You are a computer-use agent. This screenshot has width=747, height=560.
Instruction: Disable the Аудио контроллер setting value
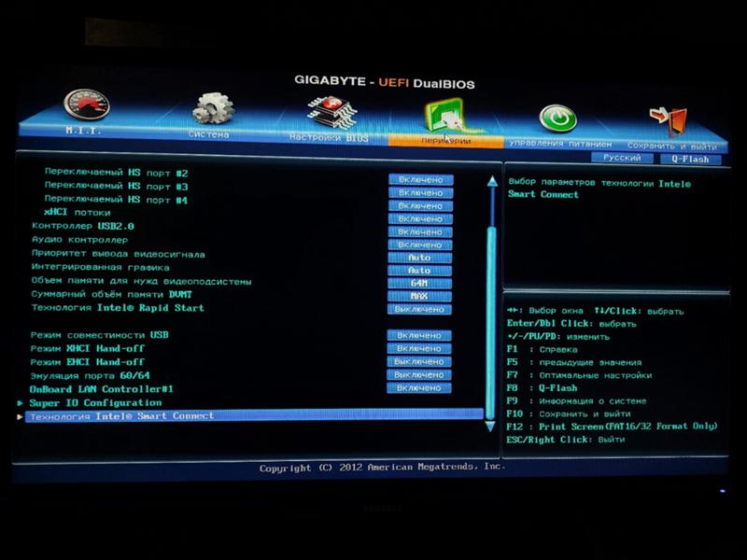(x=420, y=245)
